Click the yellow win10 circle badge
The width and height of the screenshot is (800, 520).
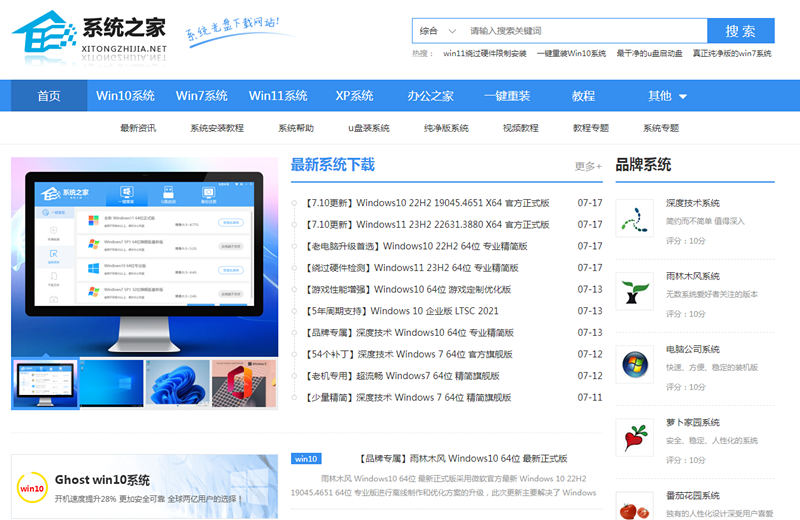coord(32,488)
